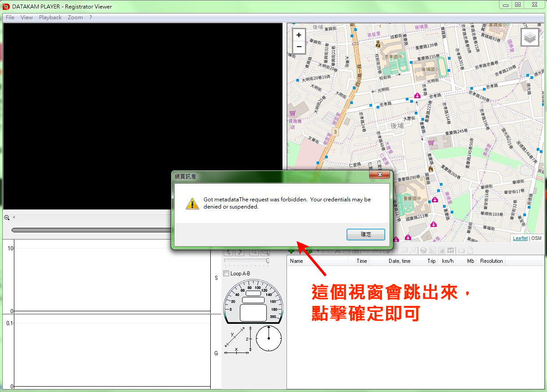Go to the next frame arrow button
The width and height of the screenshot is (547, 392).
pyautogui.click(x=240, y=252)
